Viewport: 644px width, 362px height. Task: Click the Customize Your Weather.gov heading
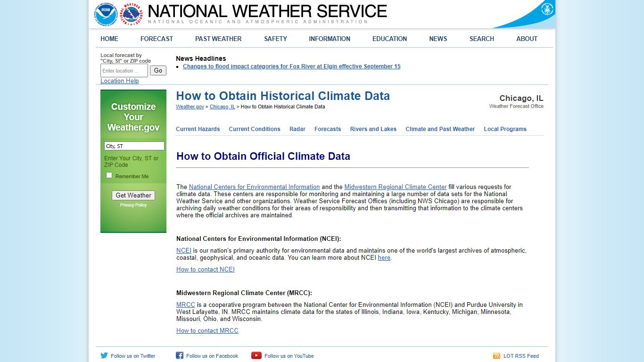coord(133,117)
